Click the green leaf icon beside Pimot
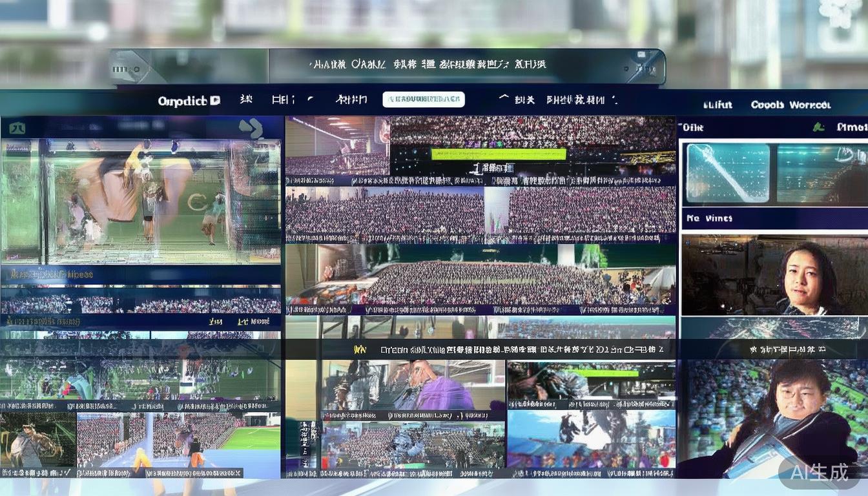 [820, 127]
